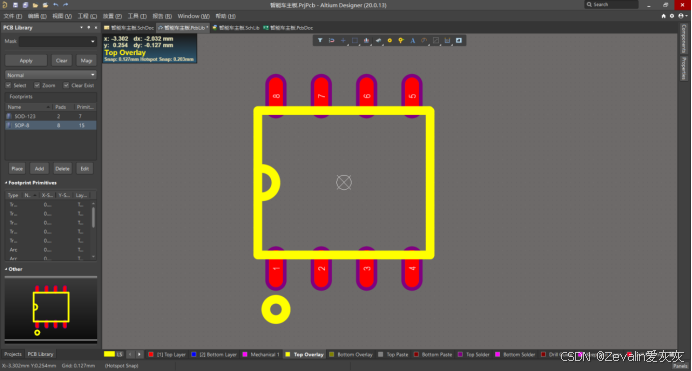
Task: Collapse the Footprint Primitives section
Action: 6,183
